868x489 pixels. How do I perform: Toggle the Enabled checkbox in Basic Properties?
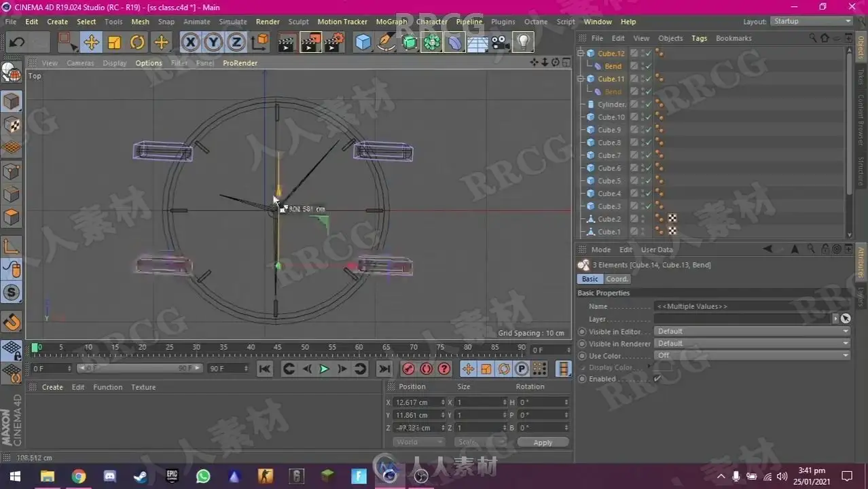pyautogui.click(x=657, y=379)
